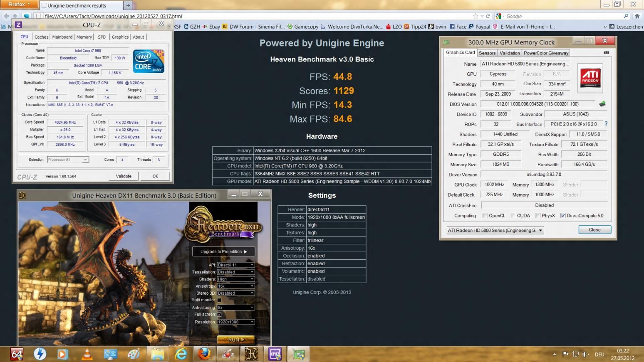Toggle the OpenCL checkbox in GPU-Z

pyautogui.click(x=485, y=215)
